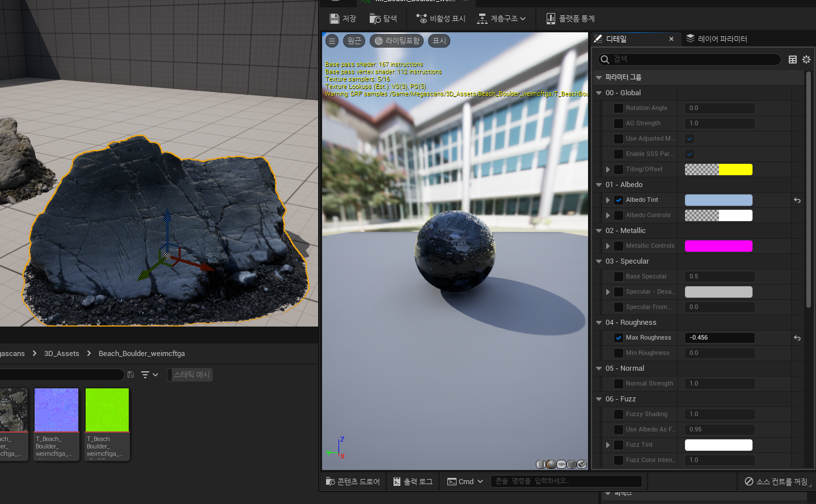Click Beach_Boulder_weimcftga breadcrumb
816x504 pixels.
(x=142, y=353)
